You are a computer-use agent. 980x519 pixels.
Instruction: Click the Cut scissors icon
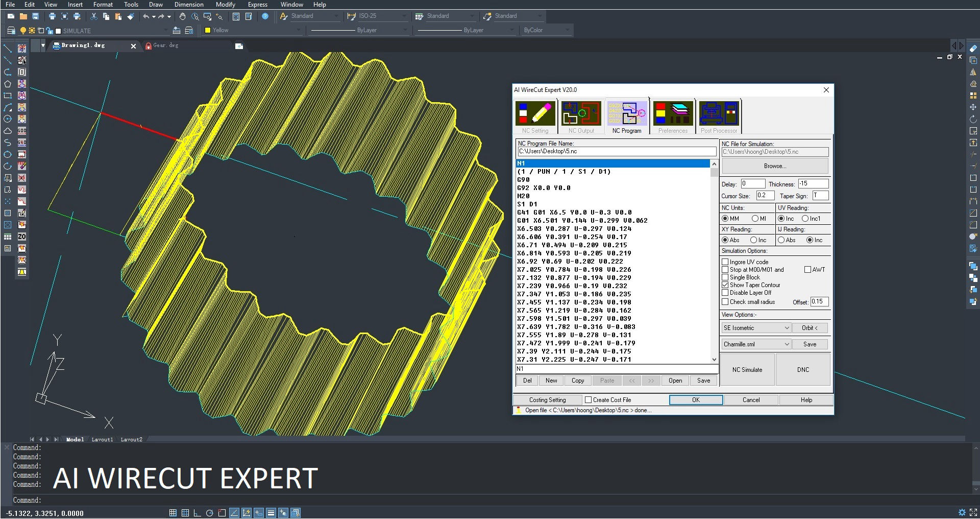pos(94,16)
